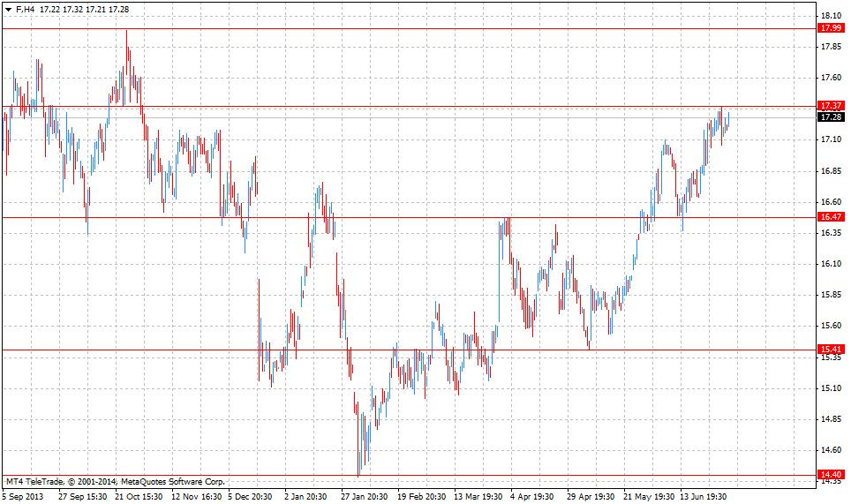Click the 14.60 price scale value
The image size is (851, 504).
(x=831, y=450)
